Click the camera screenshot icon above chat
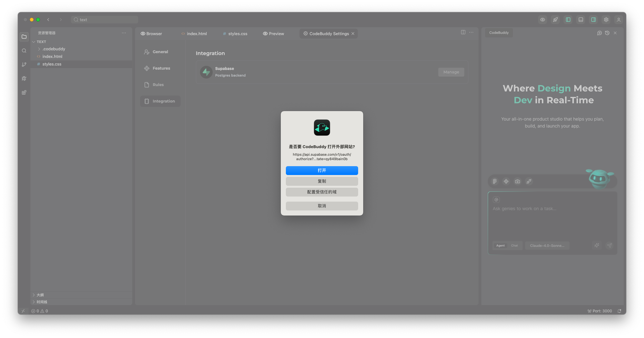 [518, 181]
